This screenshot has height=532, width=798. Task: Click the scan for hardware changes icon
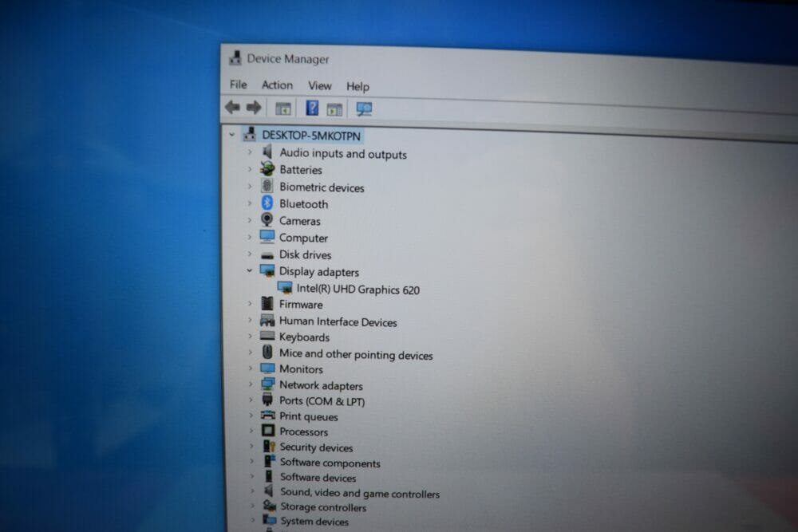point(364,108)
